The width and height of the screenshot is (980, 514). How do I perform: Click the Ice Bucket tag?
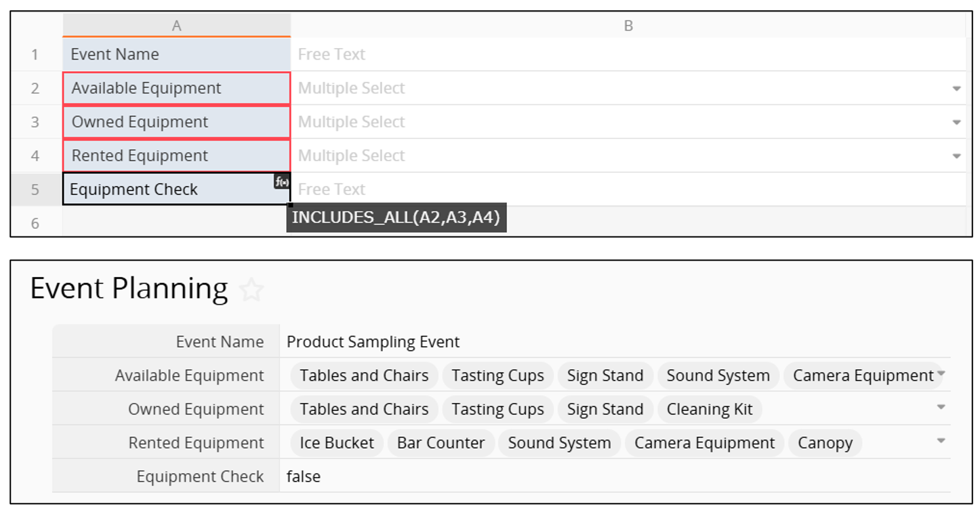pyautogui.click(x=337, y=444)
